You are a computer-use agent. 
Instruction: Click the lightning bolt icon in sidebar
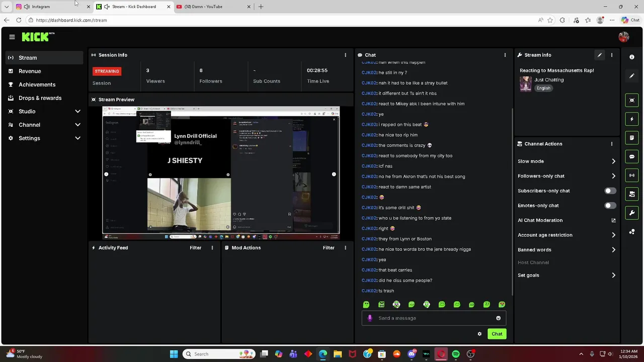(632, 119)
